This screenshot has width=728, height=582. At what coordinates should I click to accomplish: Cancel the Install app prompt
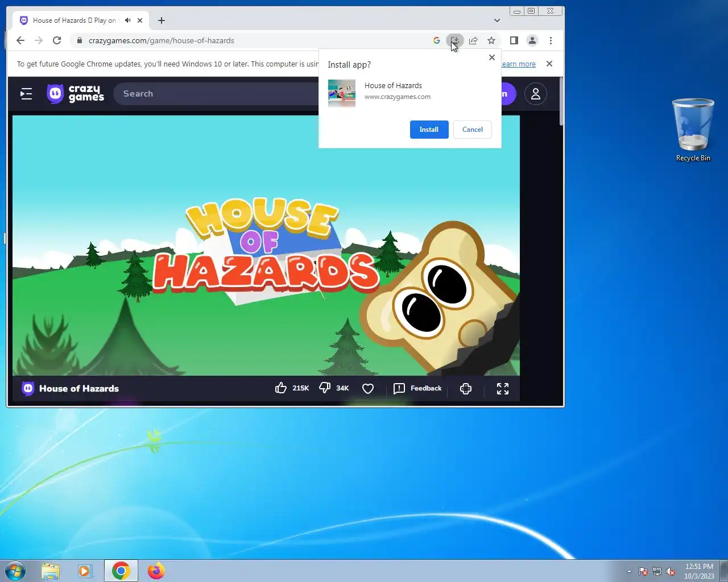pos(472,130)
